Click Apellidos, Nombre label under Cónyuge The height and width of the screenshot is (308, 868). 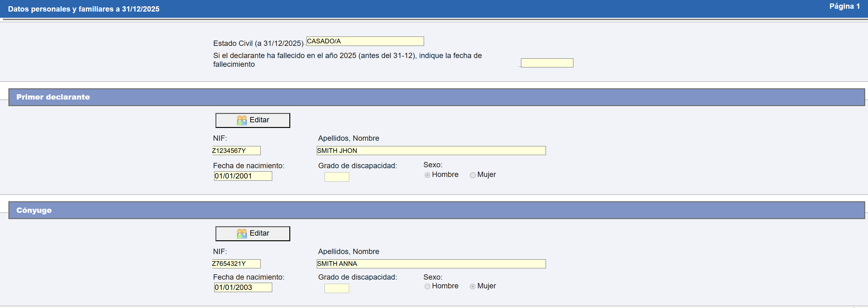coord(348,251)
